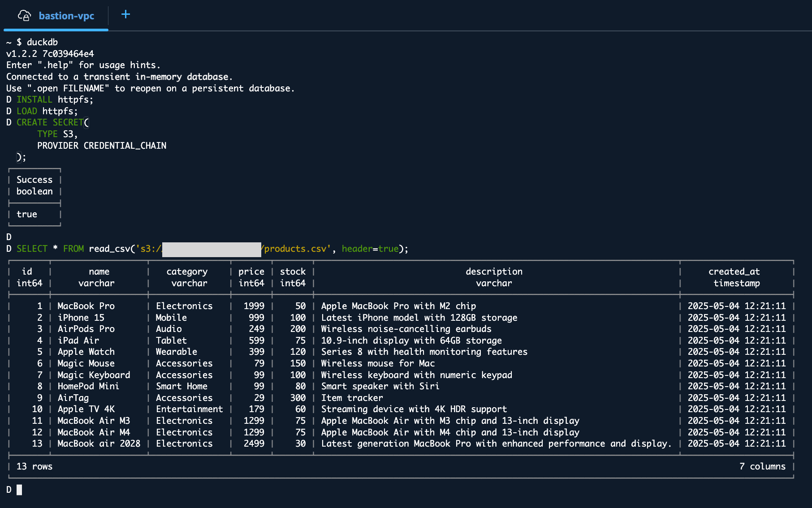812x508 pixels.
Task: Click the 'AirTag' name cell
Action: coord(73,398)
